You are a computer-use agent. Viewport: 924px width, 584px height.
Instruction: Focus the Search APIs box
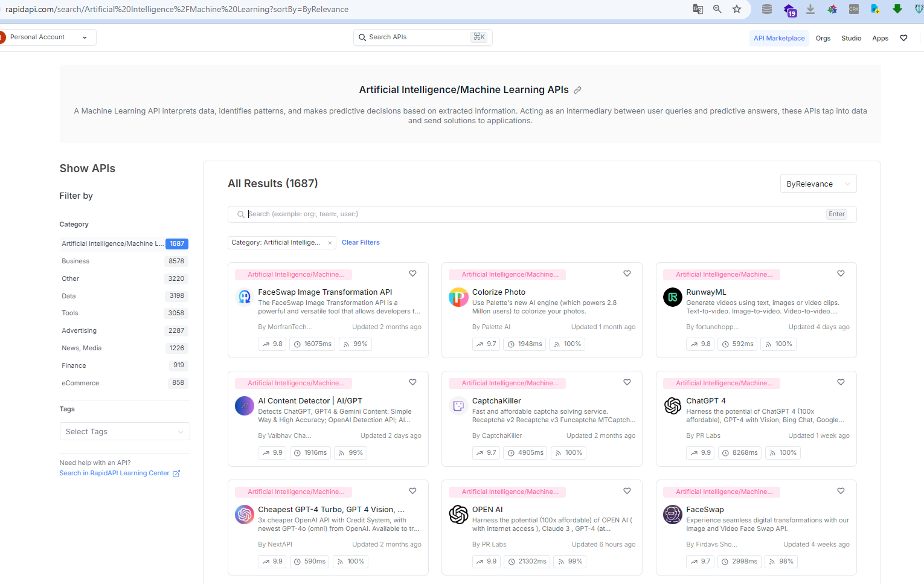coord(423,37)
